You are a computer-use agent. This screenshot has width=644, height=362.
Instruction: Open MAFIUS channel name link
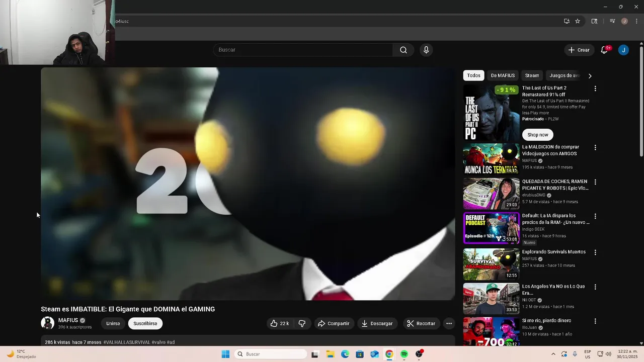(x=68, y=320)
